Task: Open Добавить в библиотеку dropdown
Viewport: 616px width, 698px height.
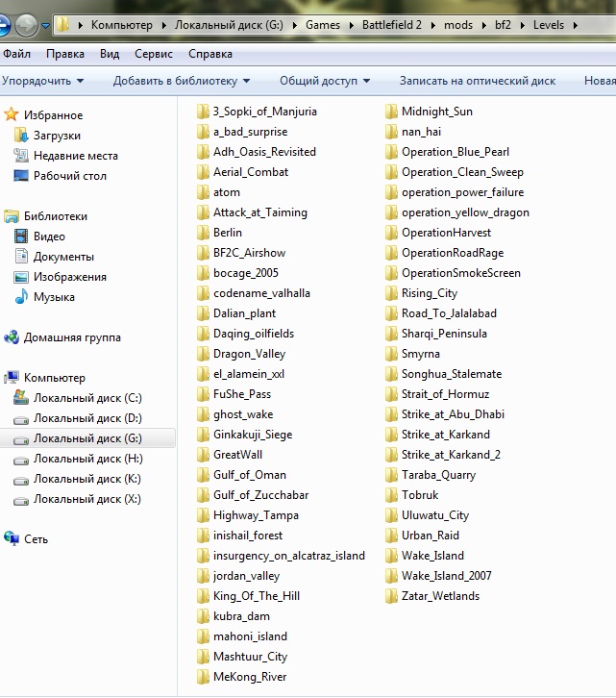Action: [182, 81]
